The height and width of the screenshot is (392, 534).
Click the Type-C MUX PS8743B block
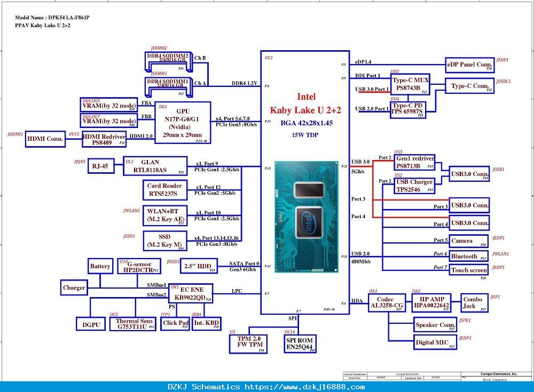pyautogui.click(x=410, y=84)
